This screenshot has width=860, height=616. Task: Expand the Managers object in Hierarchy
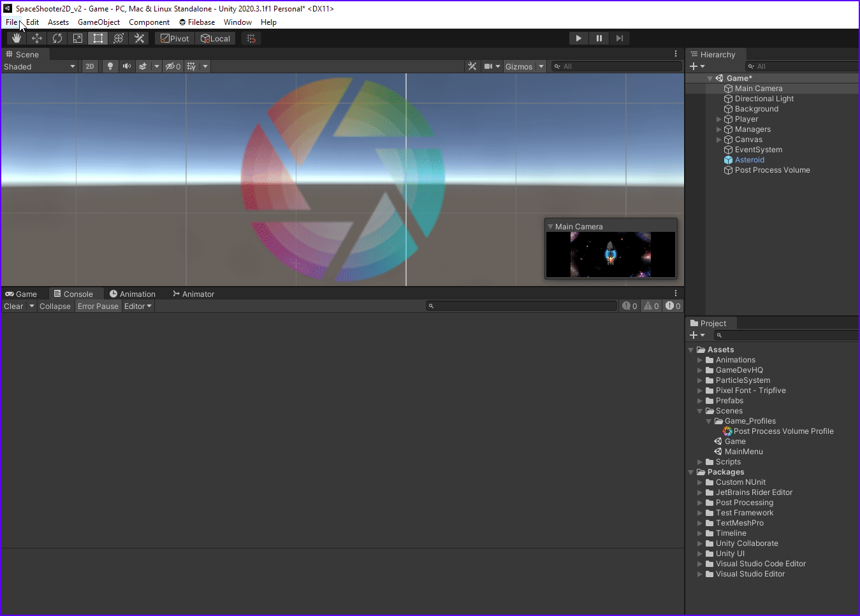coord(719,129)
